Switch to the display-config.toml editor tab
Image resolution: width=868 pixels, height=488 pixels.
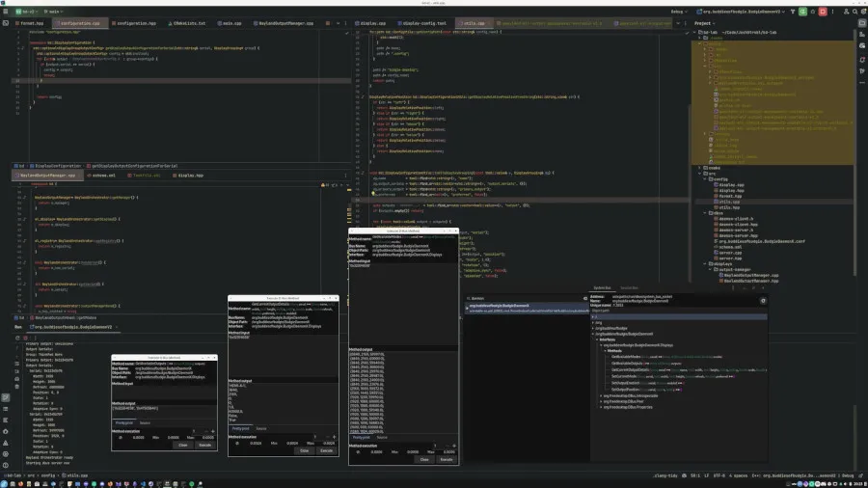[x=421, y=23]
